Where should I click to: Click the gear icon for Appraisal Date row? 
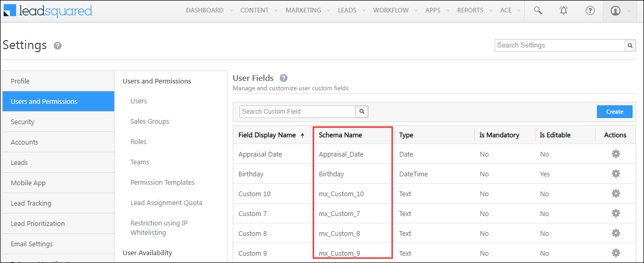tap(616, 154)
